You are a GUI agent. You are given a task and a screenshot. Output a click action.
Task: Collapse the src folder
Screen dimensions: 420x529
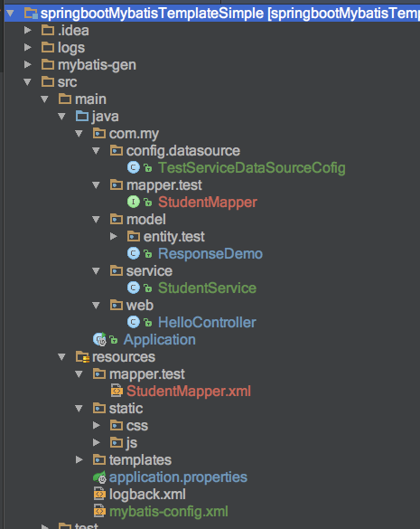(28, 82)
